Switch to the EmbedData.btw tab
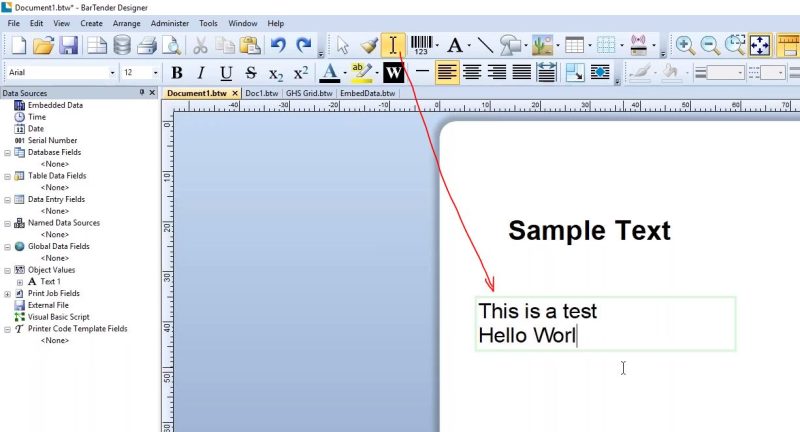Screen dimensions: 800x432 tap(367, 93)
